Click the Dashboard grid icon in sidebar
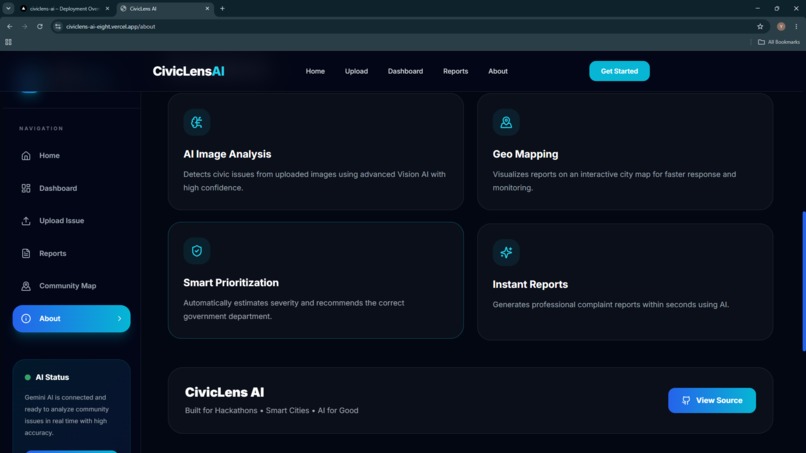The image size is (806, 453). (26, 188)
